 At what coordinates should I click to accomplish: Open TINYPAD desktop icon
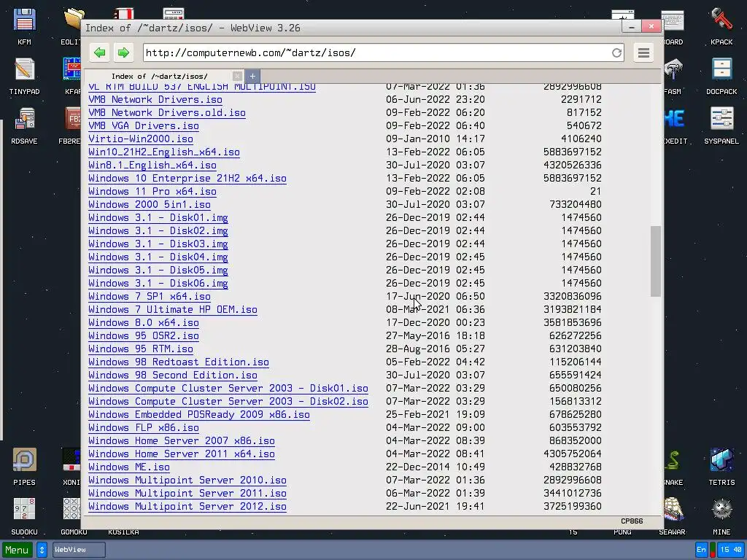[24, 76]
